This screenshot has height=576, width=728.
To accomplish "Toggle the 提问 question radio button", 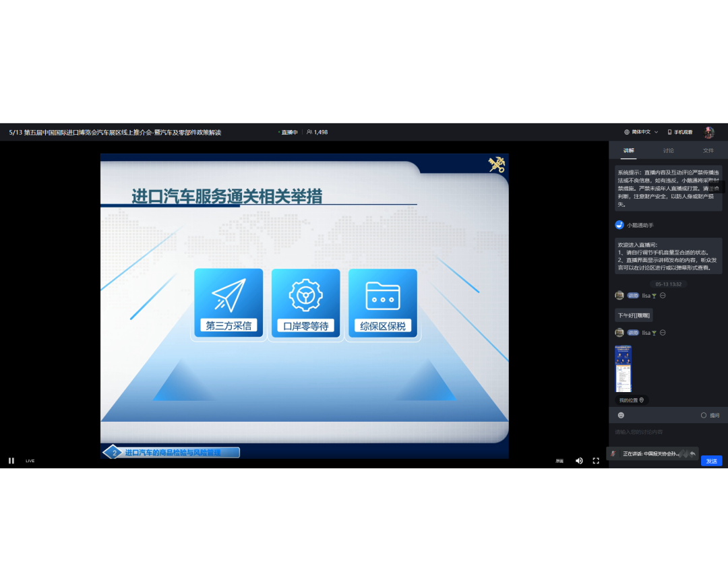I will (x=704, y=416).
